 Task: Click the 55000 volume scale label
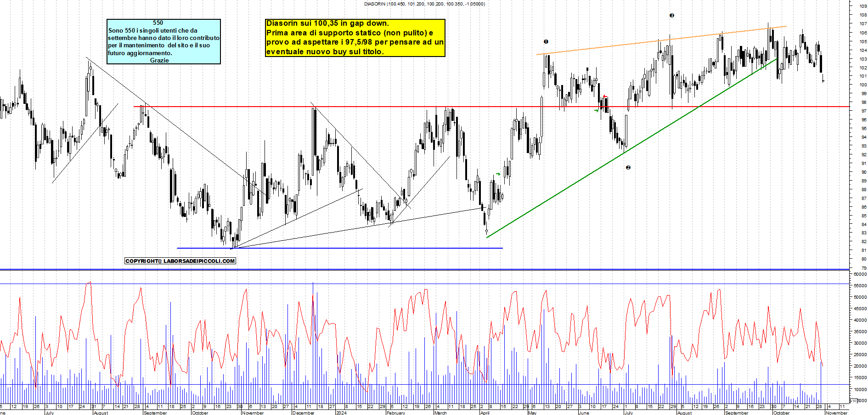[x=860, y=285]
